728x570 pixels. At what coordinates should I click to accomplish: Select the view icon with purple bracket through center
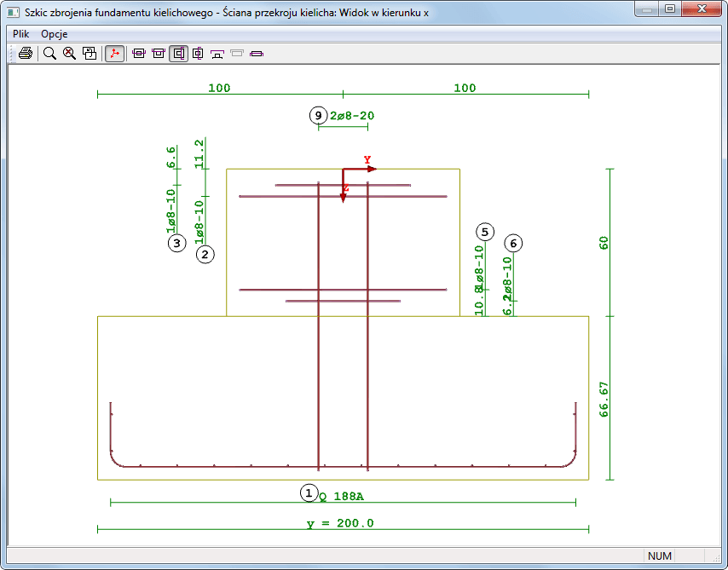click(198, 54)
